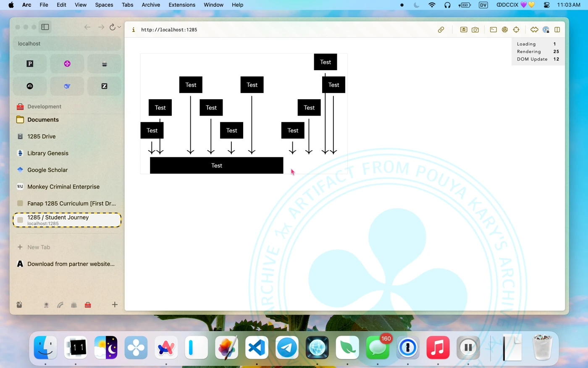Click the plus button at sidebar bottom
The image size is (588, 368).
click(115, 304)
